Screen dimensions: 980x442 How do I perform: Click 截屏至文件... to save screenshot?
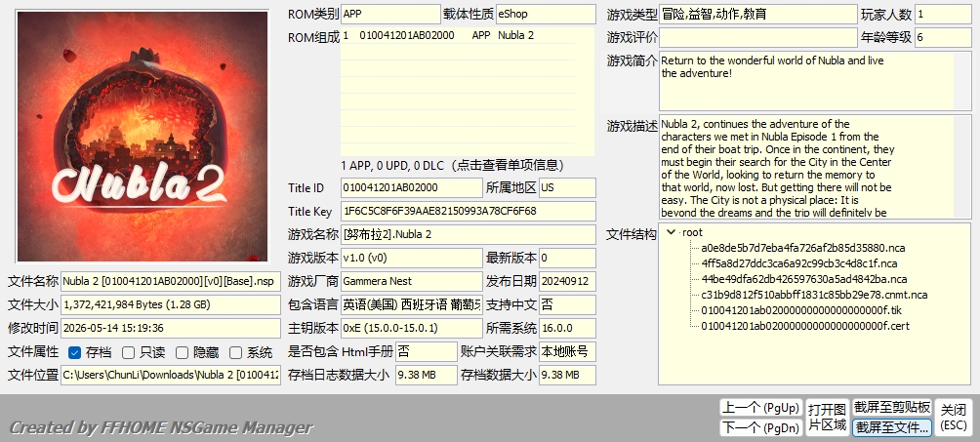892,427
